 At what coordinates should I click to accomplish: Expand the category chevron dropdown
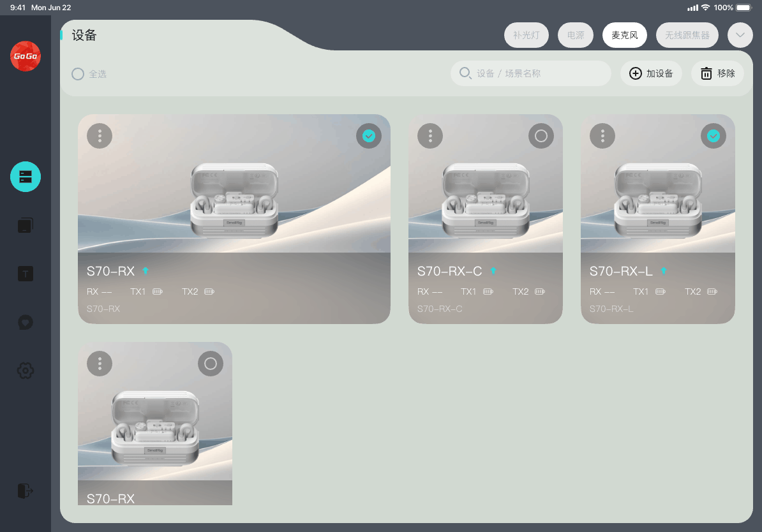(x=740, y=35)
